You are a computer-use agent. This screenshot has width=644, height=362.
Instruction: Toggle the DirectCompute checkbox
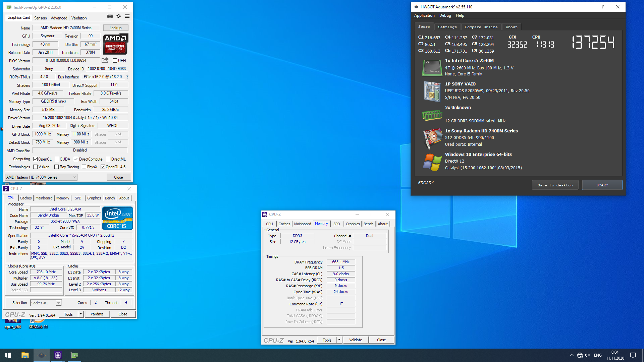pos(76,159)
